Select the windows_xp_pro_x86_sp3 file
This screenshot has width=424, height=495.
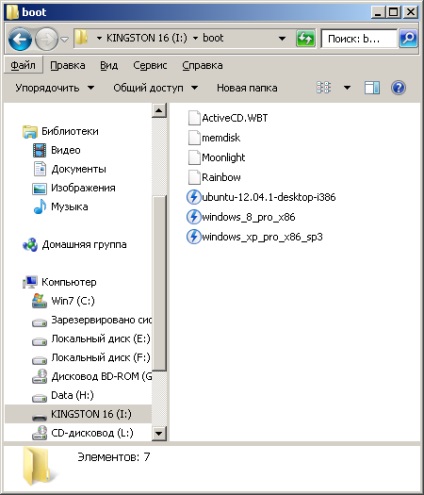pos(254,237)
